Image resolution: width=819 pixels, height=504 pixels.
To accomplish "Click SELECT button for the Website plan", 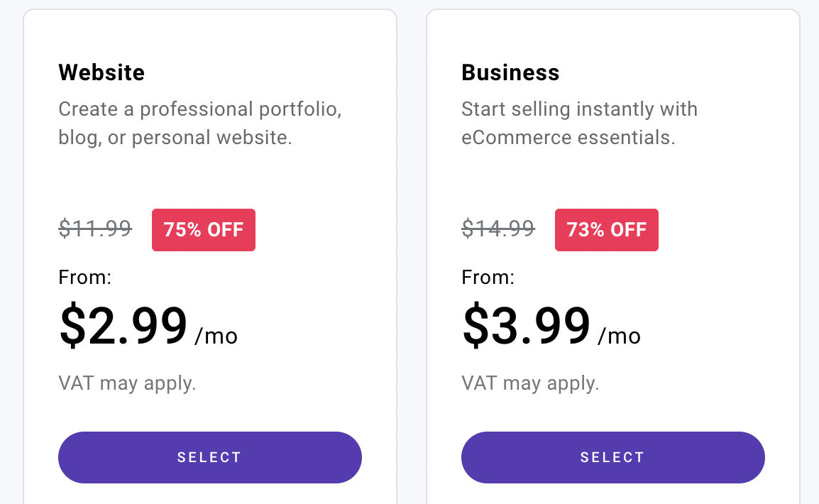I will [209, 457].
